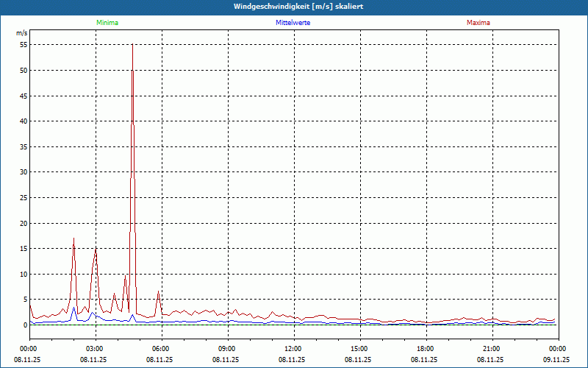588x368 pixels.
Task: Click the highest red Maxima peak near 55
Action: pos(132,45)
